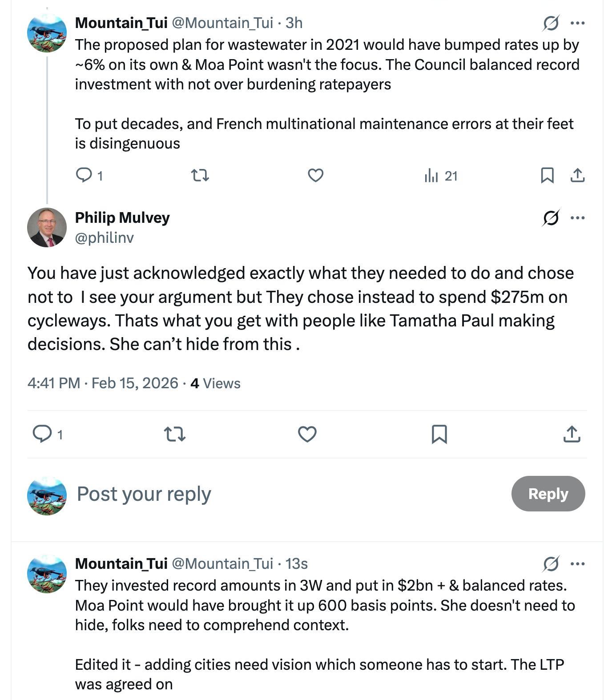
Task: Share Mountain_Tui's top post
Action: [577, 175]
